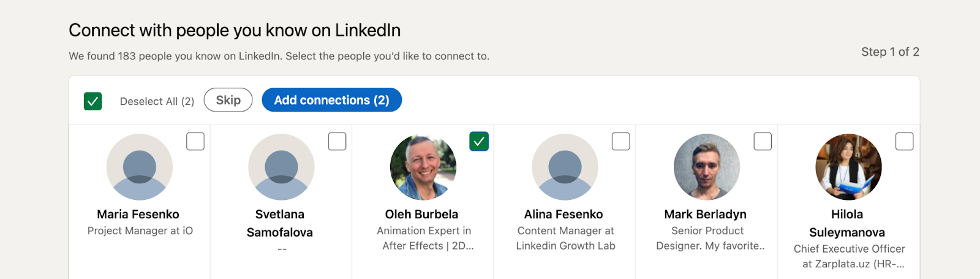This screenshot has width=980, height=279.
Task: Click the name Maria Fesenko
Action: [138, 214]
